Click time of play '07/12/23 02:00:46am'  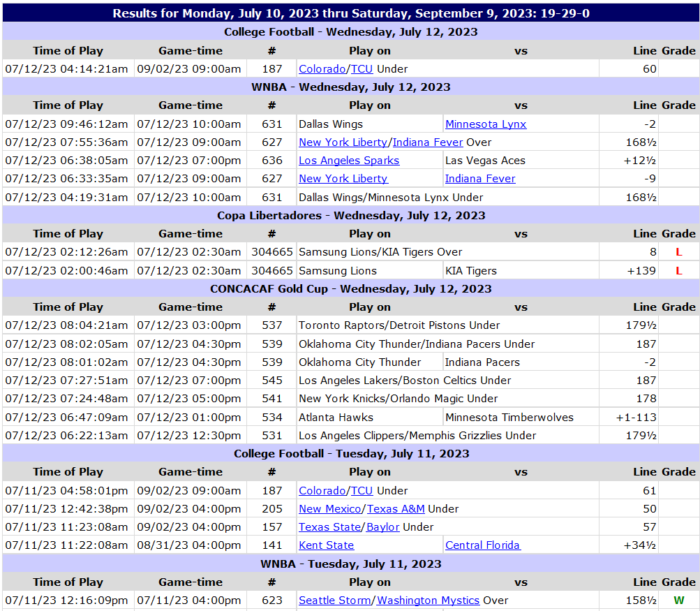tap(66, 271)
